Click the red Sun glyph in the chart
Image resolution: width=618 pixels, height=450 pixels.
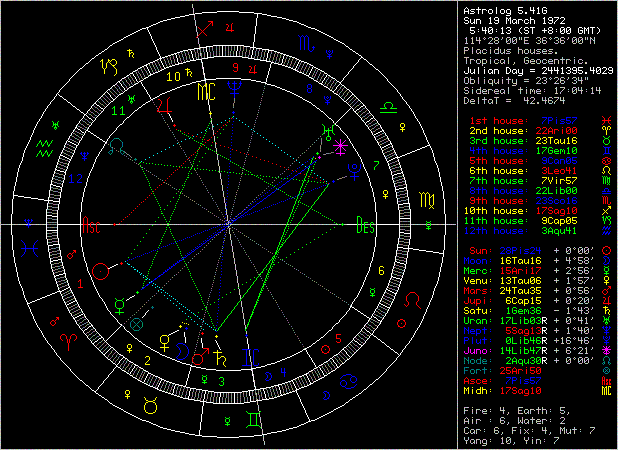point(100,271)
